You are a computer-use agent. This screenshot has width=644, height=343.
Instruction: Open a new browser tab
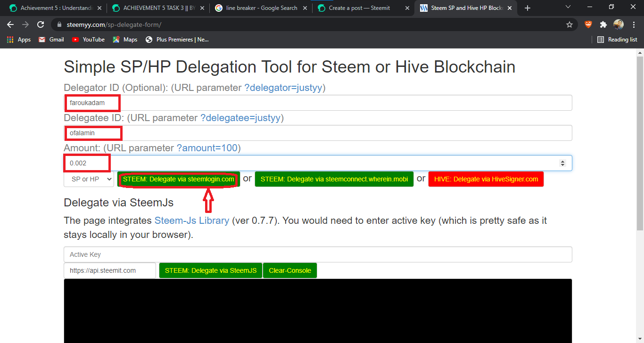coord(528,8)
